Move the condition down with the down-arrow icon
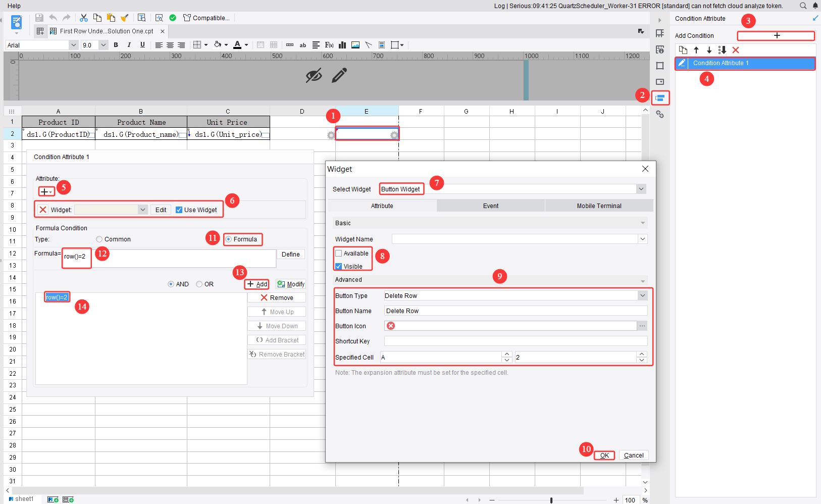Image resolution: width=821 pixels, height=504 pixels. [x=709, y=50]
